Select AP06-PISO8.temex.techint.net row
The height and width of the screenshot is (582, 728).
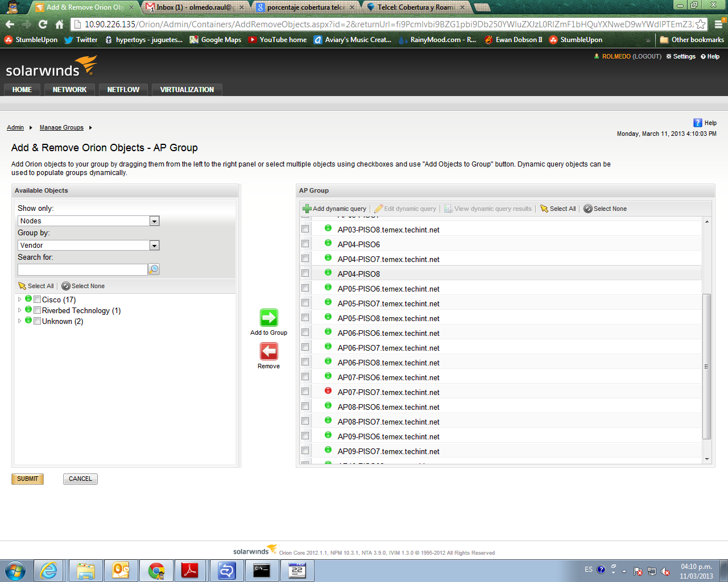[x=500, y=363]
